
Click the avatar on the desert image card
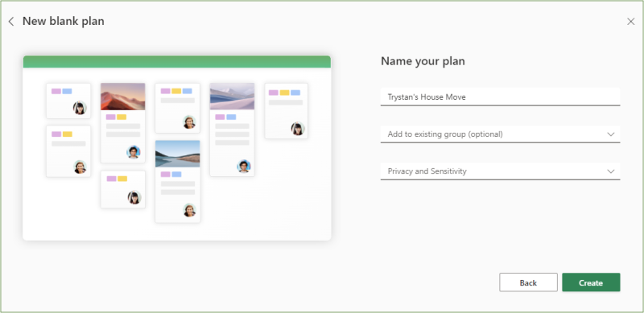tap(134, 152)
